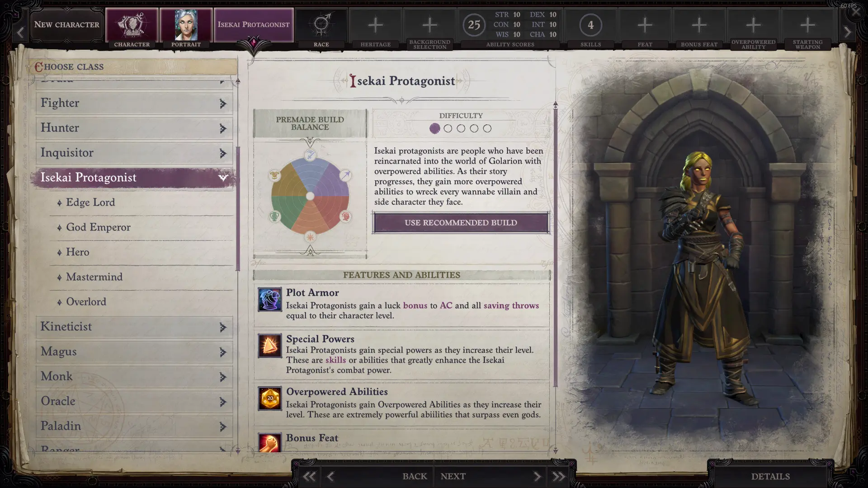Click the Starting Weapon plus icon
The image size is (868, 488).
pos(807,25)
